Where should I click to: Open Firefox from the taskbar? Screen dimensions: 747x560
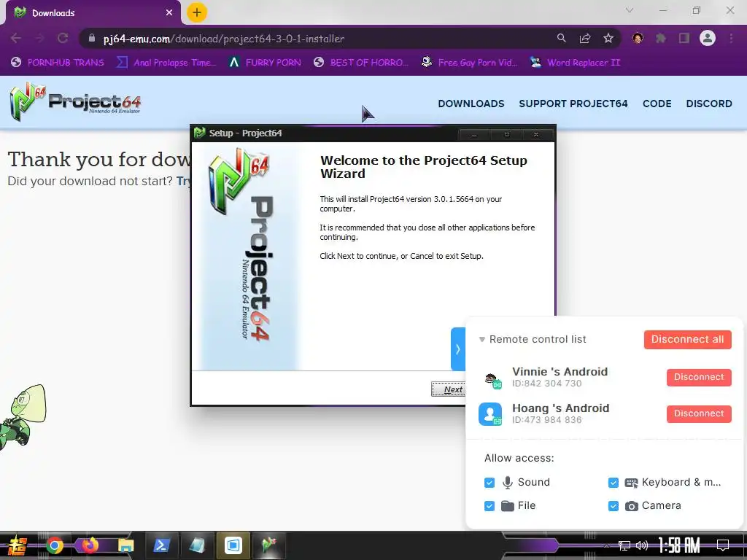point(90,545)
